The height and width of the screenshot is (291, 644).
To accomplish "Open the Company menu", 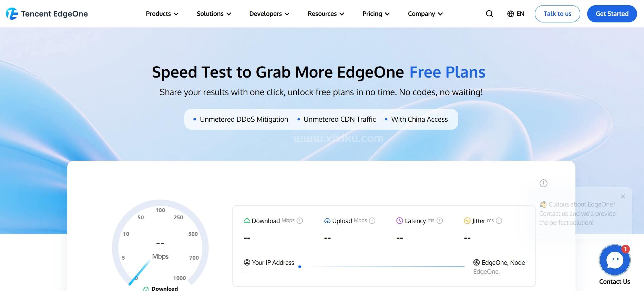I will point(425,14).
